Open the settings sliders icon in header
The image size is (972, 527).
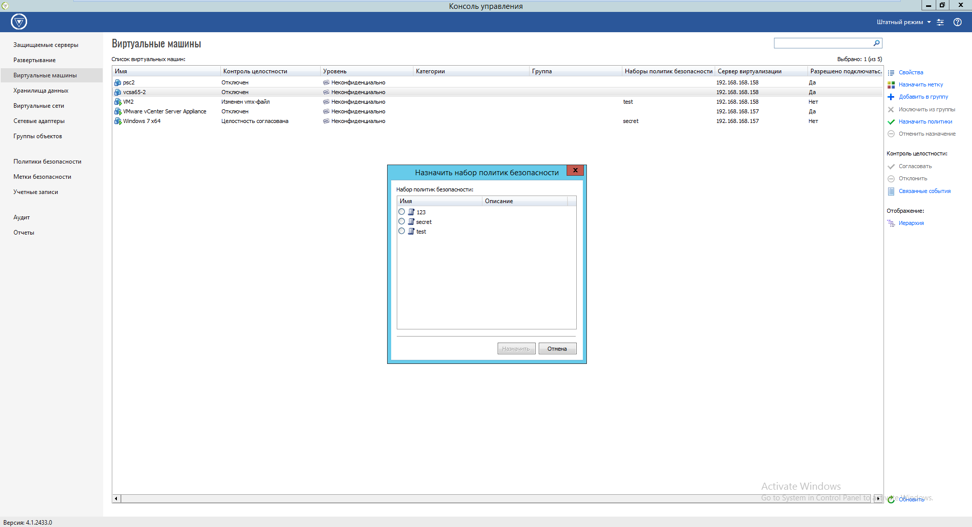(x=940, y=22)
